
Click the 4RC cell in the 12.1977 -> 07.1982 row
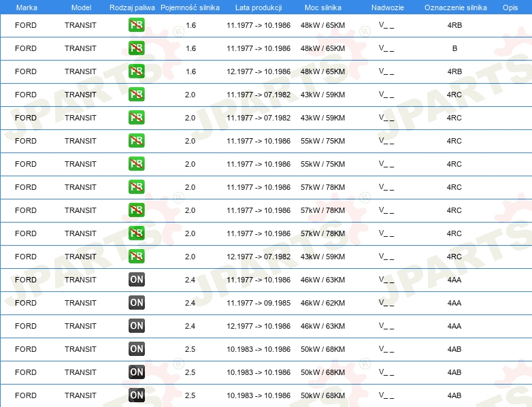click(x=454, y=257)
